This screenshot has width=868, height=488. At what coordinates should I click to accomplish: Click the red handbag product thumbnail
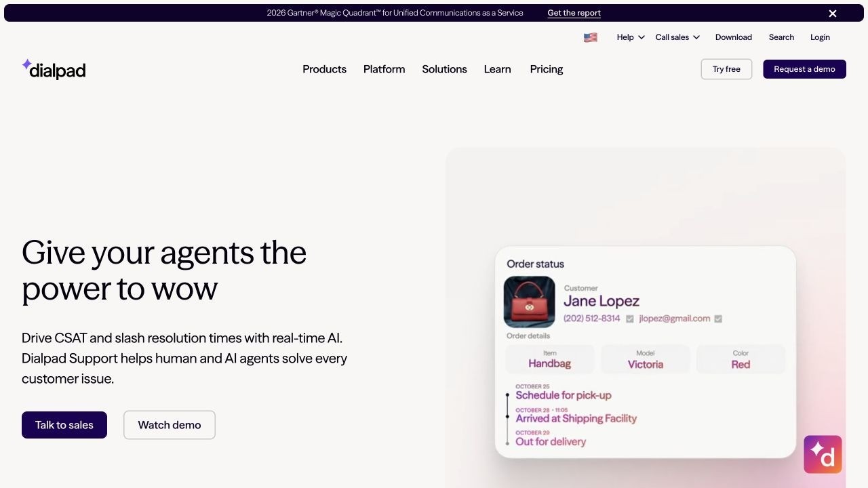click(x=529, y=302)
